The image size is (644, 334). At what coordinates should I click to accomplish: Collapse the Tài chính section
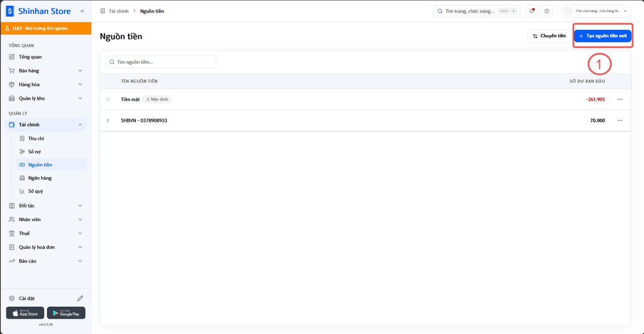[x=46, y=124]
